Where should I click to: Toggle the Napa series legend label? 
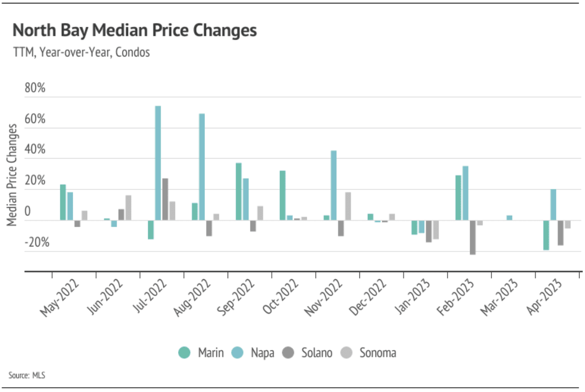(x=262, y=352)
